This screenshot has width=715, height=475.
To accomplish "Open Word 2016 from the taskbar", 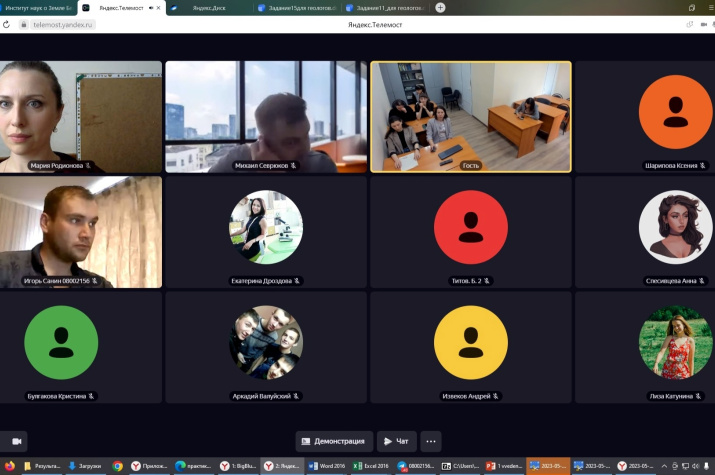I will coord(327,466).
